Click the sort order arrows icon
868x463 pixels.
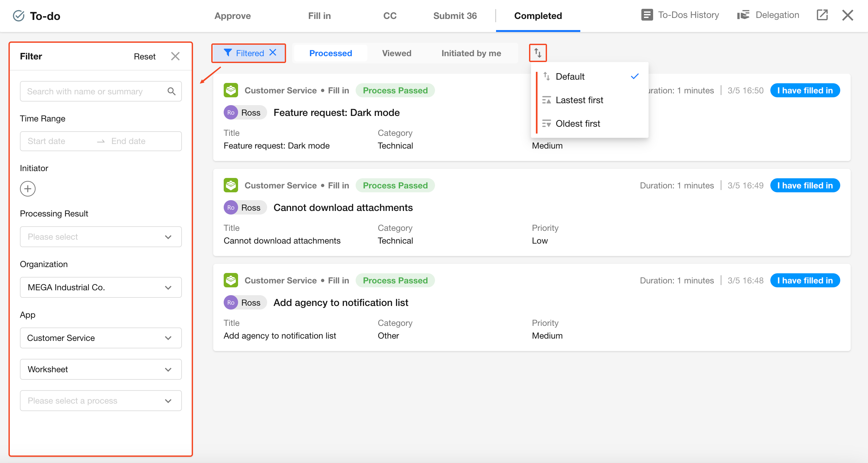coord(538,53)
